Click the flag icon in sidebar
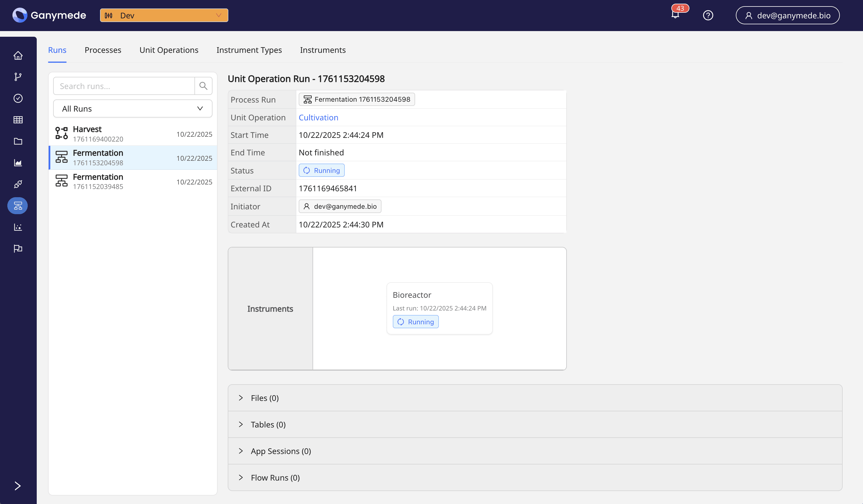This screenshot has width=863, height=504. 18,249
